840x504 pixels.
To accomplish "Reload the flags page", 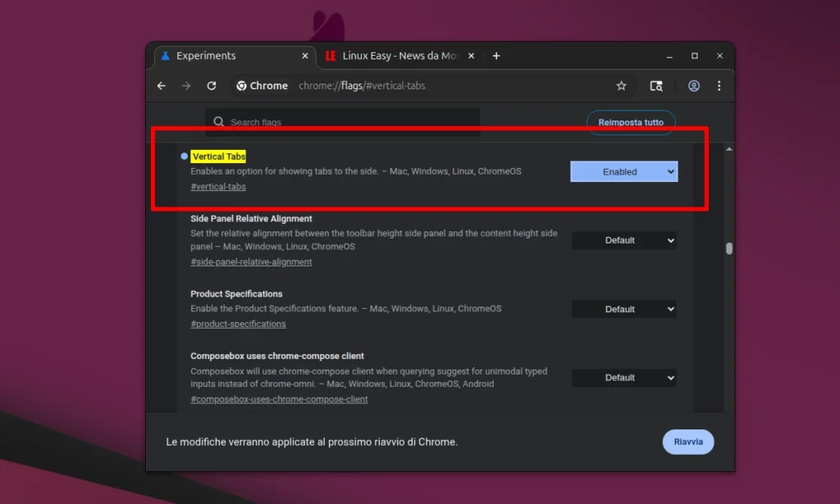I will click(x=212, y=85).
